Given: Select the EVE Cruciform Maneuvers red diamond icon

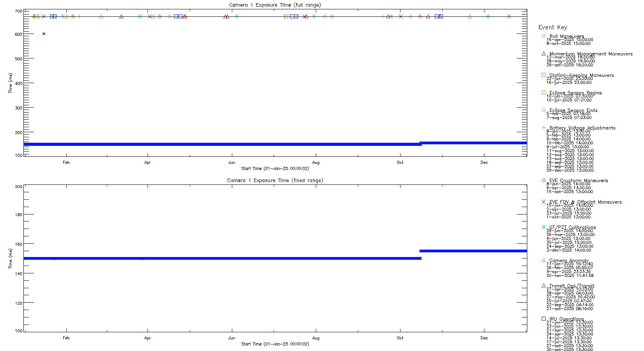Looking at the screenshot, I should coord(544,180).
